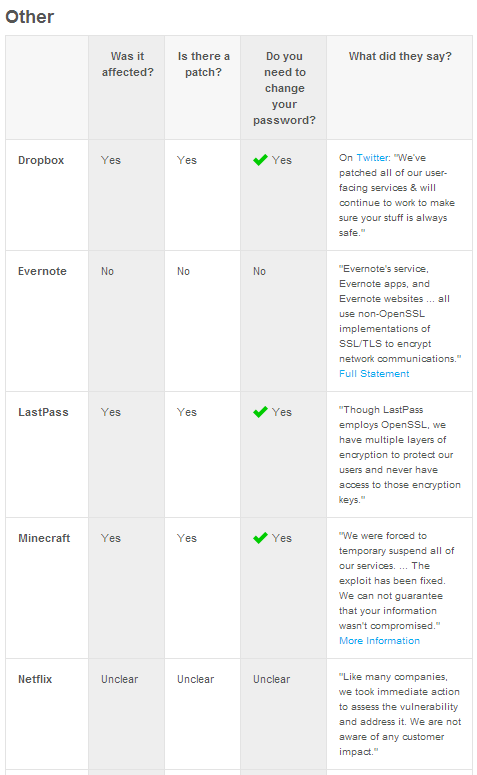Click green checkmark in Dropbox row

260,160
